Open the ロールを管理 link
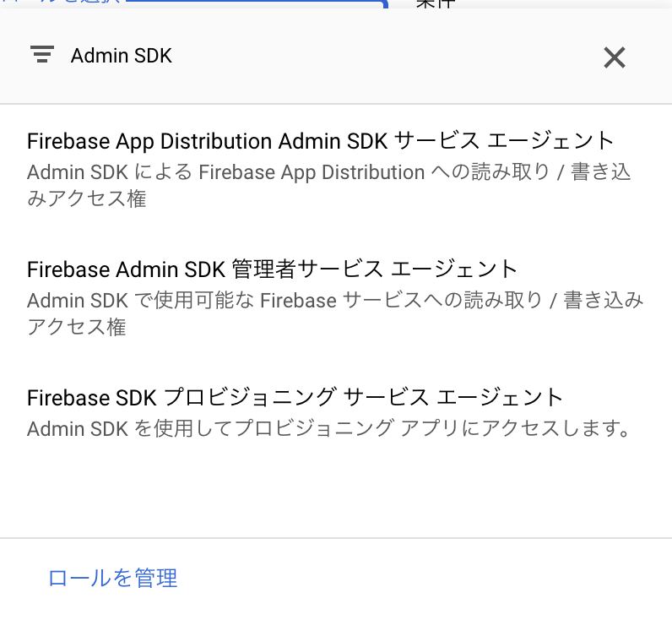 point(113,578)
